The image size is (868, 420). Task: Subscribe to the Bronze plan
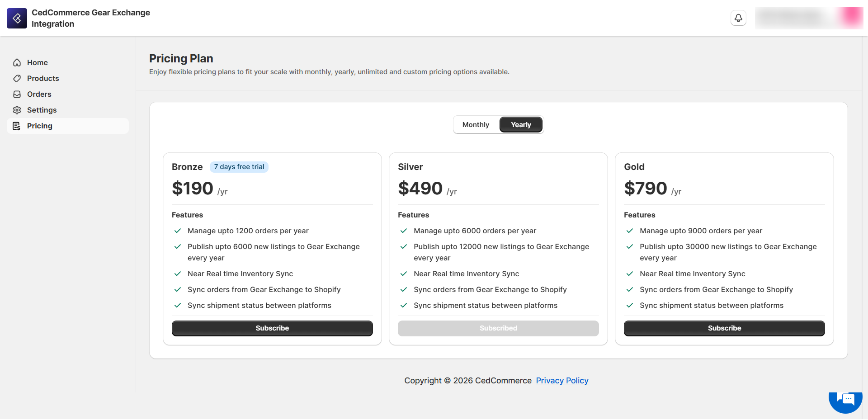(x=272, y=328)
